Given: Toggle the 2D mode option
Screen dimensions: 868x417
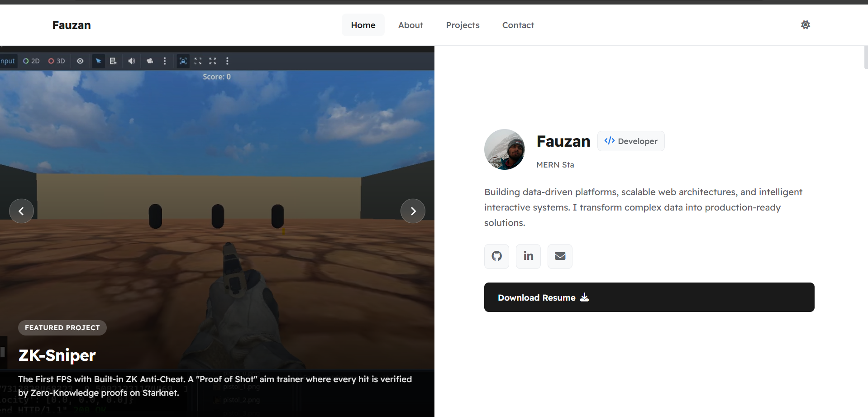Looking at the screenshot, I should click(31, 61).
